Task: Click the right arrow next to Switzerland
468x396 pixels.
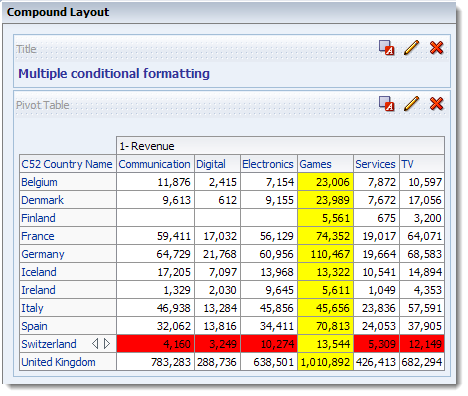Action: (107, 344)
